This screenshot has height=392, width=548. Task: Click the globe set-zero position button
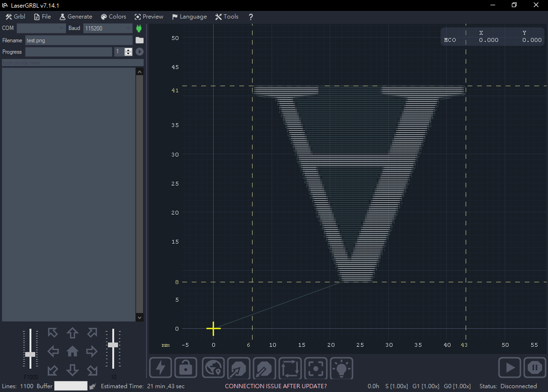point(213,368)
